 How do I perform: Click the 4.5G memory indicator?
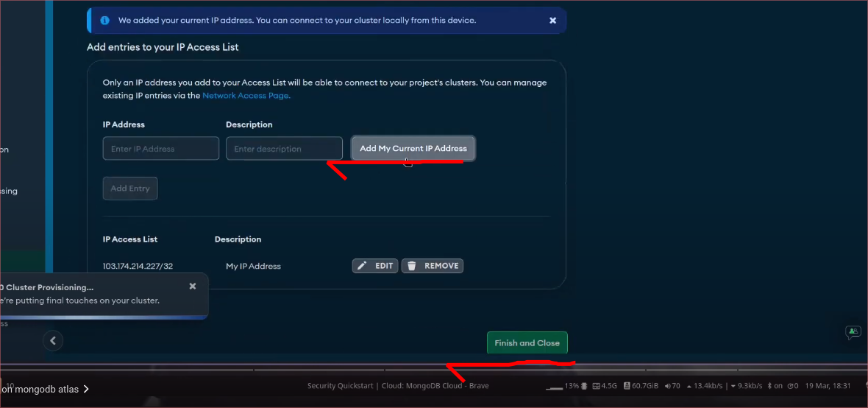click(x=605, y=386)
